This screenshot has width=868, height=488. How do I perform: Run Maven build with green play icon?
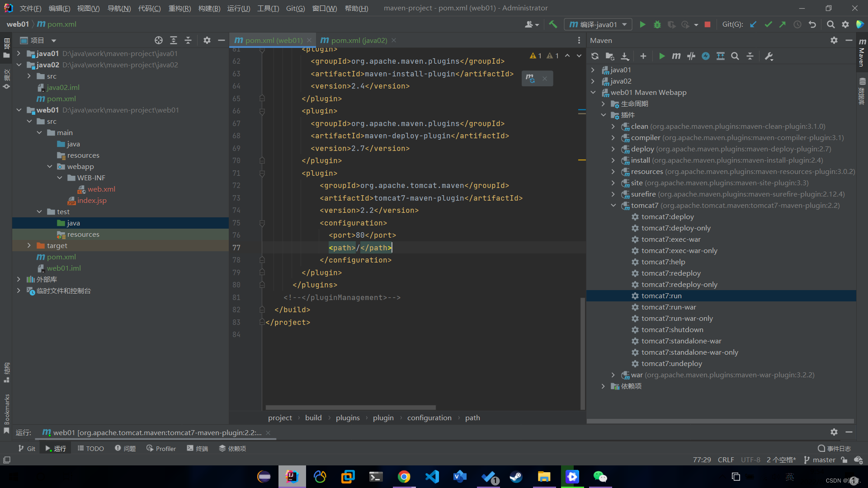(662, 56)
